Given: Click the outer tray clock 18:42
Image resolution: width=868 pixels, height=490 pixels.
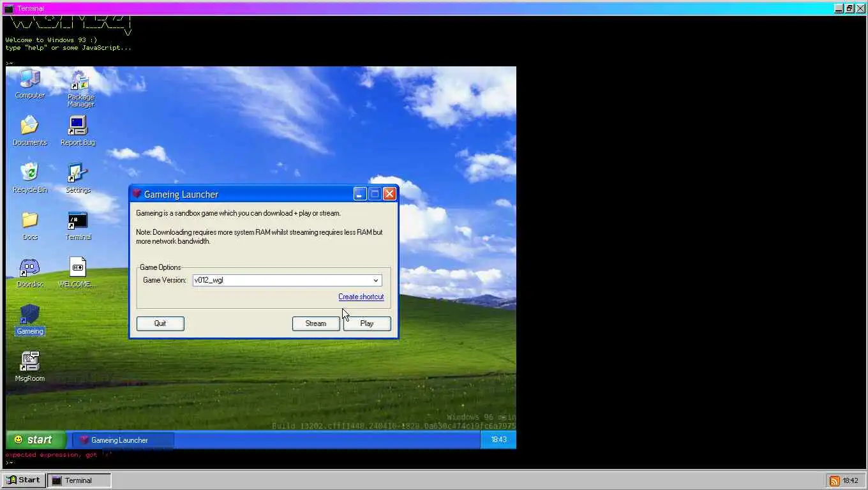Looking at the screenshot, I should pos(850,480).
